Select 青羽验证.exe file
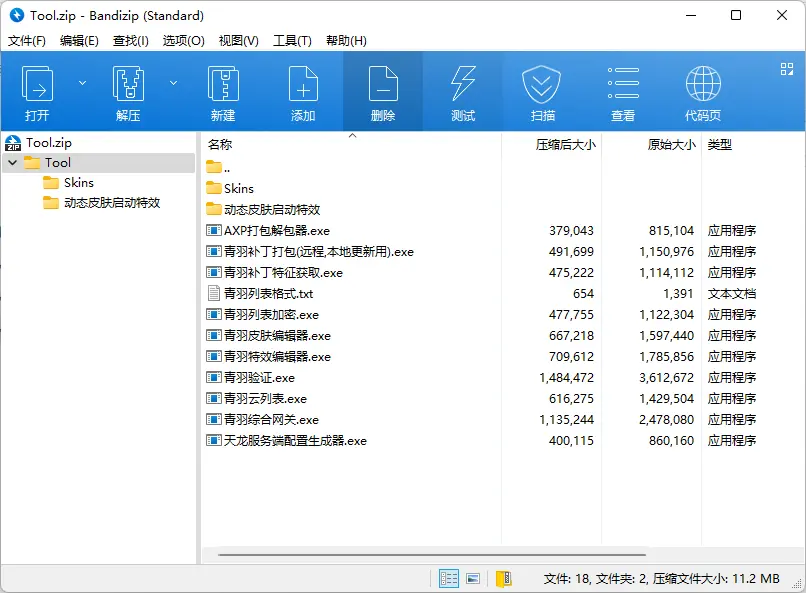The width and height of the screenshot is (806, 593). (x=250, y=378)
